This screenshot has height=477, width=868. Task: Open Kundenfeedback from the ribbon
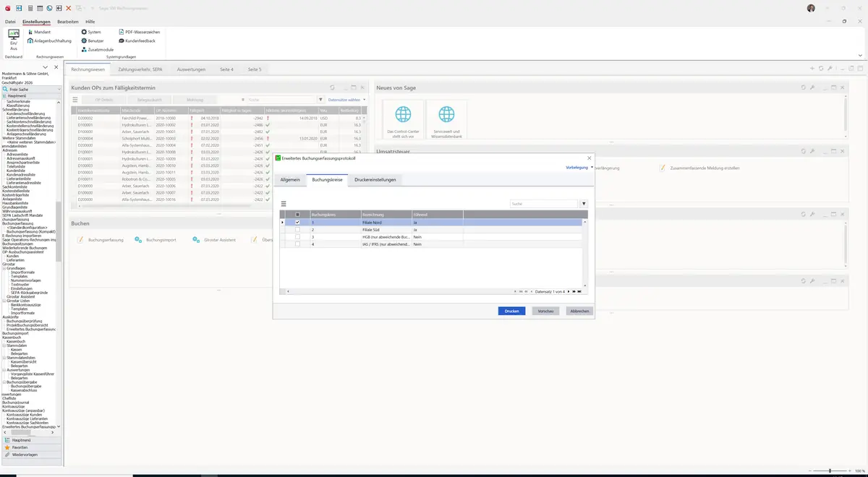pyautogui.click(x=137, y=40)
